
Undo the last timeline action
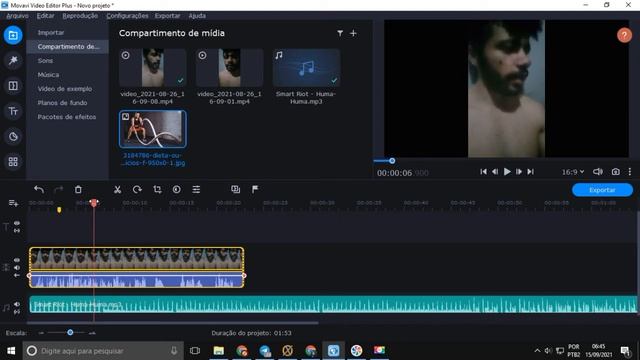point(39,189)
